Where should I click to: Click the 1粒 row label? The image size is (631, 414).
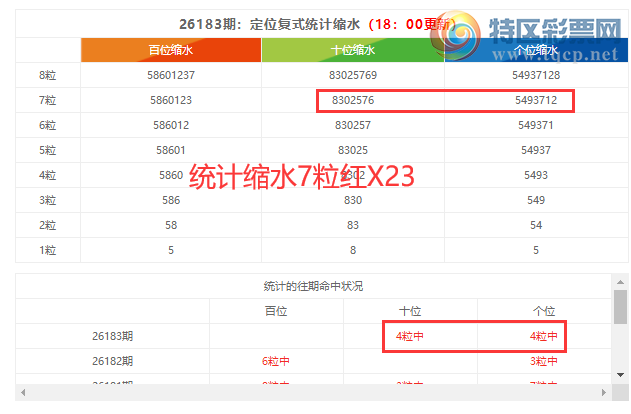(47, 250)
